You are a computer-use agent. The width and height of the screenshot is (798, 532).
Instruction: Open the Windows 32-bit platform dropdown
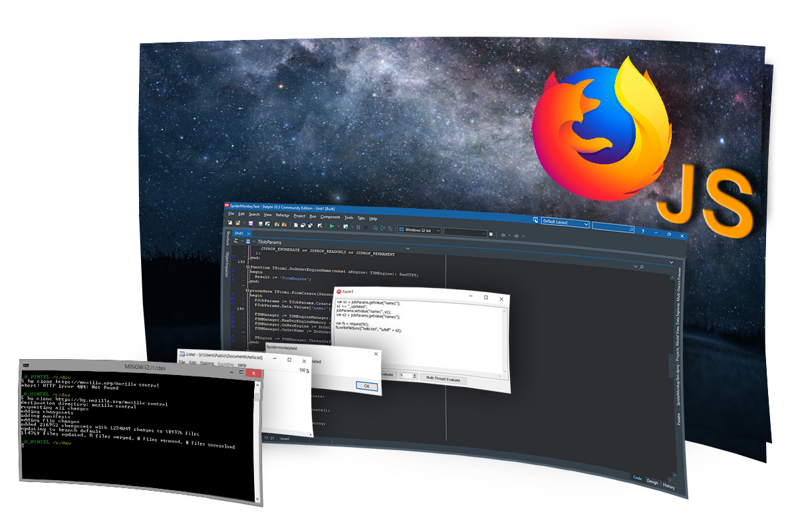pos(418,230)
